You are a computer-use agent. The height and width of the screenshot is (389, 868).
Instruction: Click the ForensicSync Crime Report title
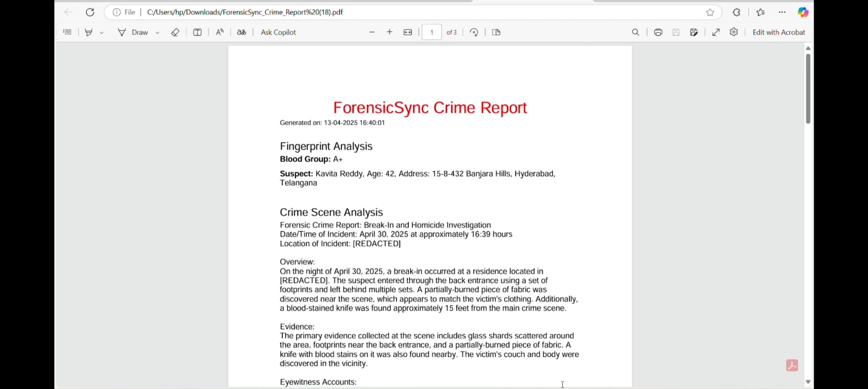tap(430, 107)
